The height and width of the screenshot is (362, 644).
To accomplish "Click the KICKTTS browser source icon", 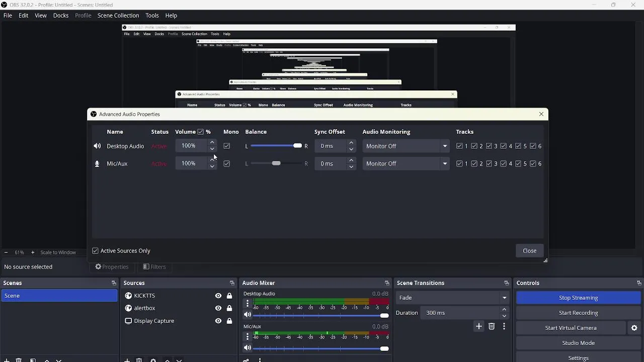I will pos(128,296).
